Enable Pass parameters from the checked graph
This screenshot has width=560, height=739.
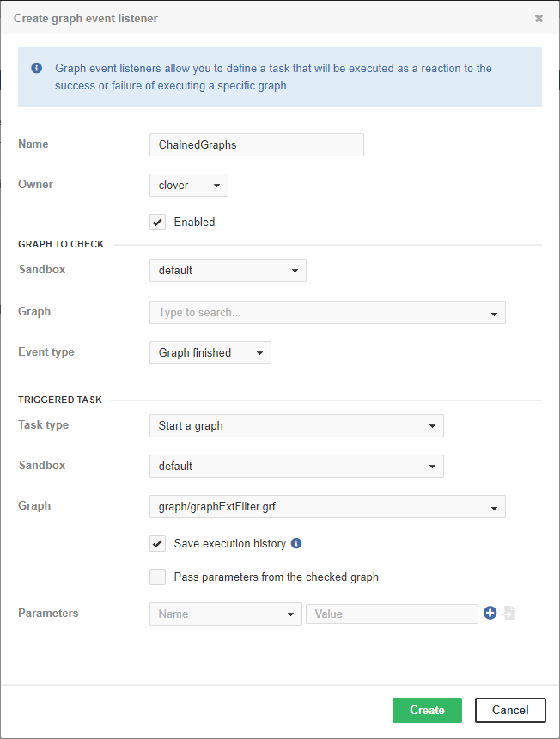pyautogui.click(x=158, y=577)
